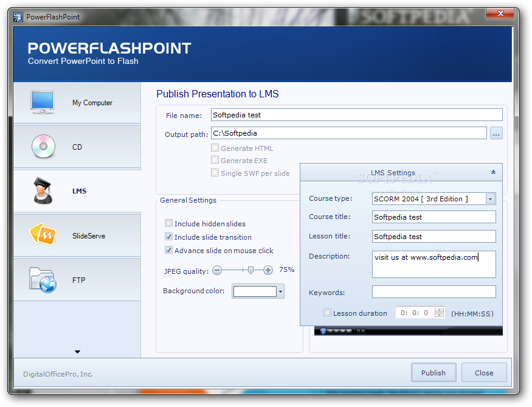The height and width of the screenshot is (407, 532).
Task: Open the FTP tab
Action: [x=77, y=280]
